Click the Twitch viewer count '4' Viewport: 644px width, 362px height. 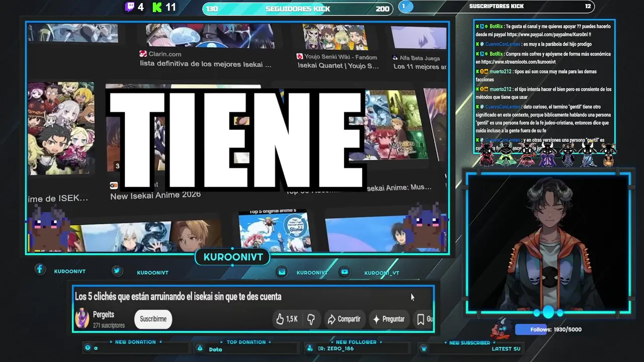coord(140,7)
